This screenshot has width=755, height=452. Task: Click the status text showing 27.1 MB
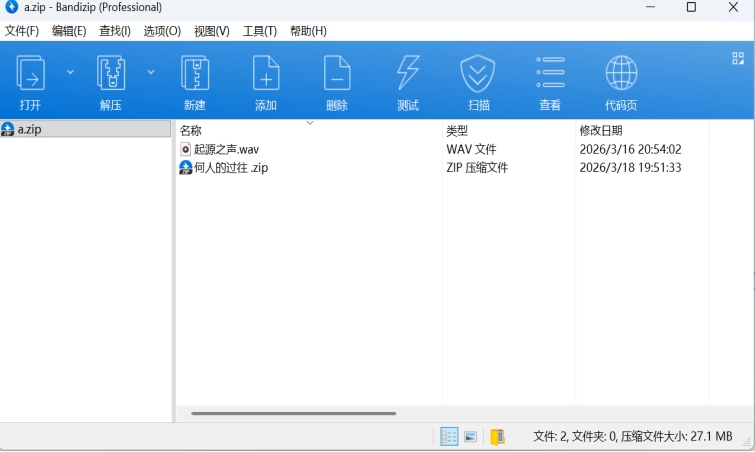click(x=633, y=436)
